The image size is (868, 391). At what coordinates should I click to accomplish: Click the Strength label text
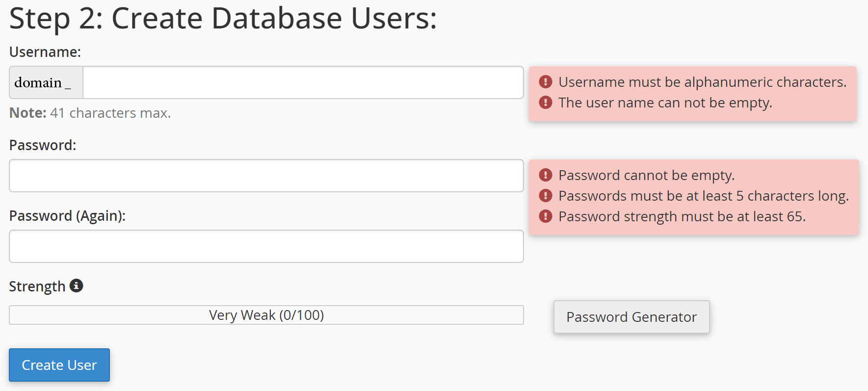[x=37, y=287]
